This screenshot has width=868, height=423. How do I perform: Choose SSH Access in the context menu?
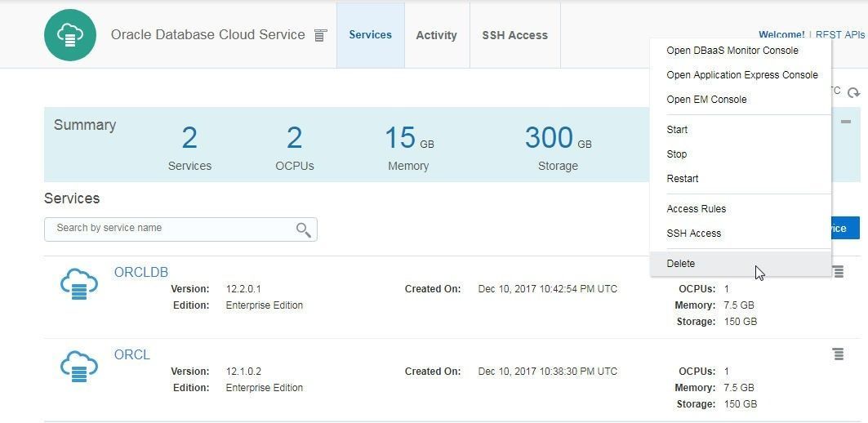coord(740,233)
